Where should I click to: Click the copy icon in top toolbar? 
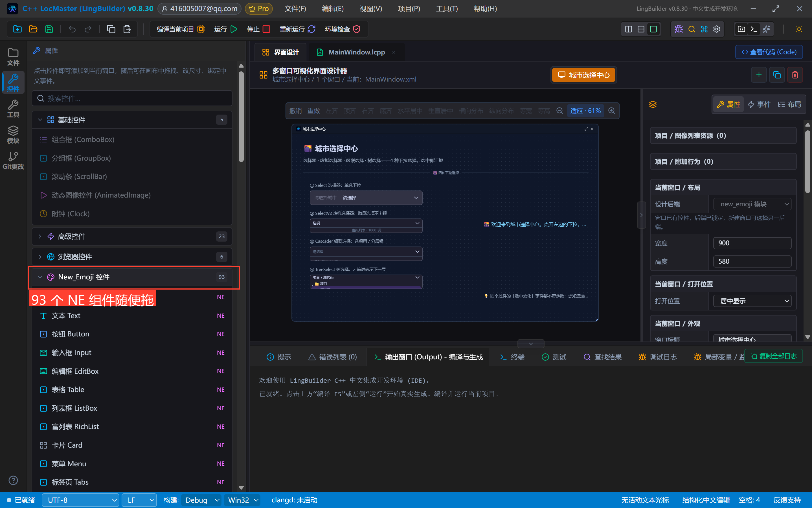tap(111, 29)
